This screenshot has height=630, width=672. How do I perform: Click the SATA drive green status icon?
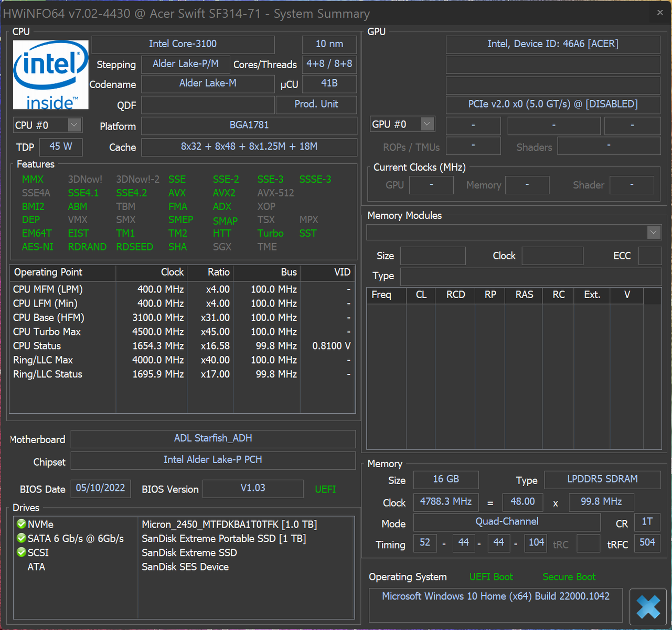pos(22,538)
